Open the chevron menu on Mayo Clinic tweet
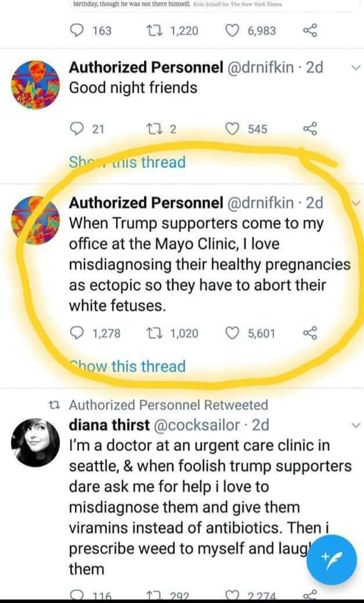364x603 pixels. coord(356,203)
